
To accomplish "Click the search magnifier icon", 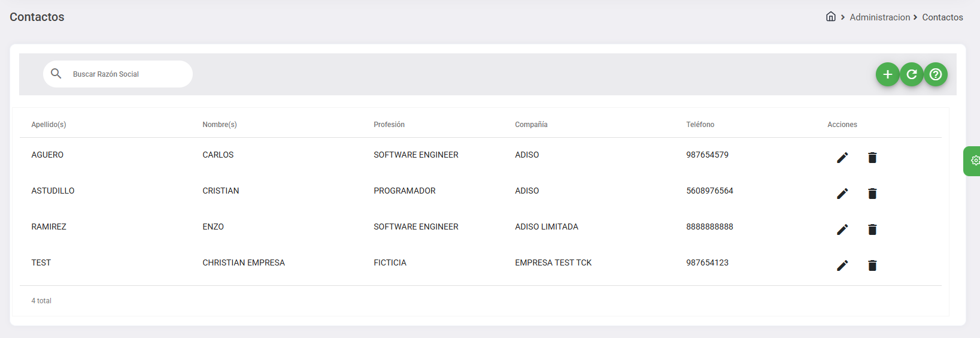I will pos(56,74).
